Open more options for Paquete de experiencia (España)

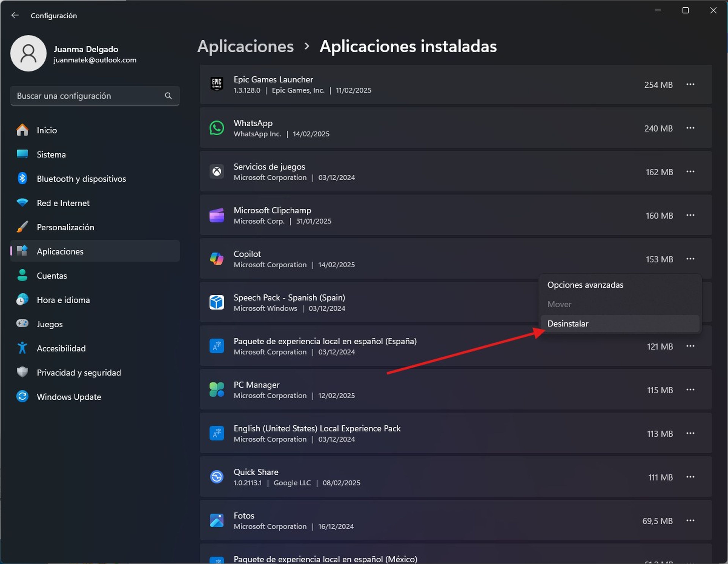(690, 346)
